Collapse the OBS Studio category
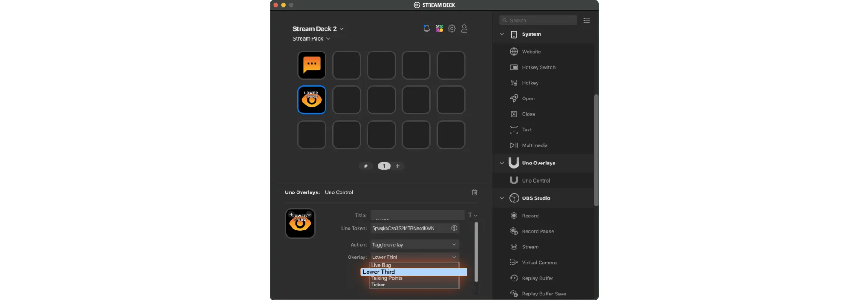This screenshot has height=300, width=868. (x=502, y=198)
